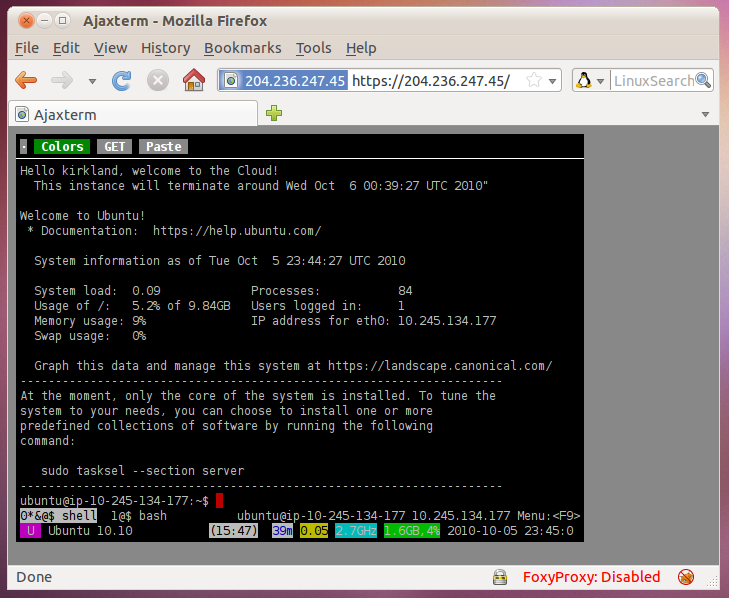Open the Bookmarks menu
The image size is (729, 598).
(243, 48)
